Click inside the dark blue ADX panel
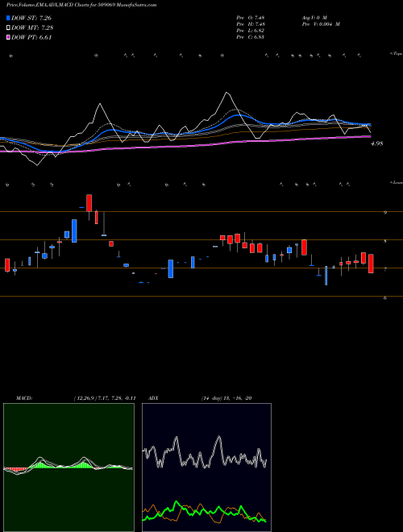The image size is (403, 532). pos(206,468)
